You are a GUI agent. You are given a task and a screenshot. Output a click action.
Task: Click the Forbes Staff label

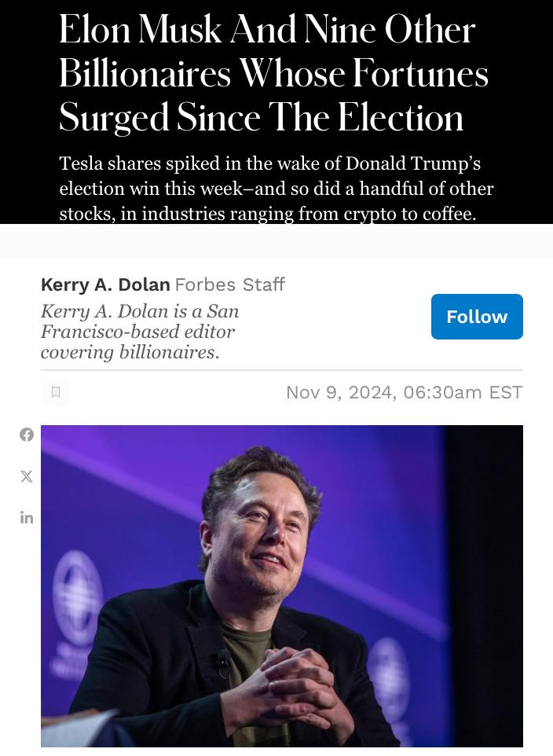click(x=229, y=284)
